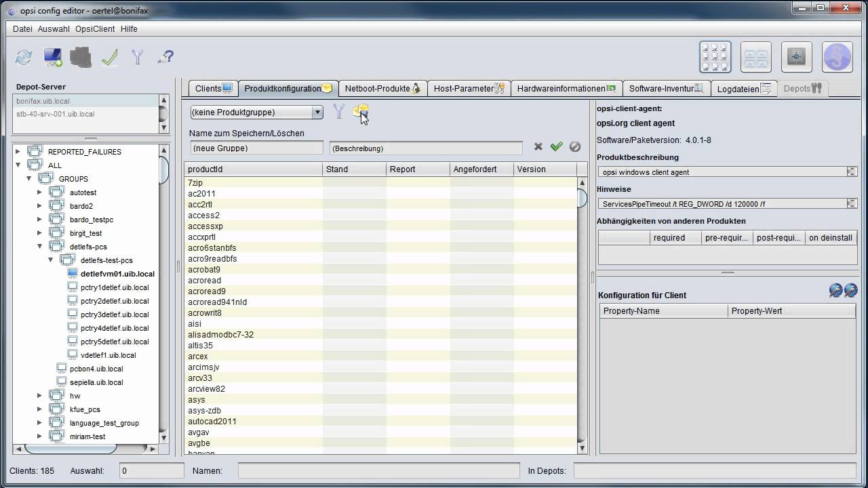Viewport: 868px width, 488px height.
Task: Open the Host-Parameter tab
Action: point(469,88)
